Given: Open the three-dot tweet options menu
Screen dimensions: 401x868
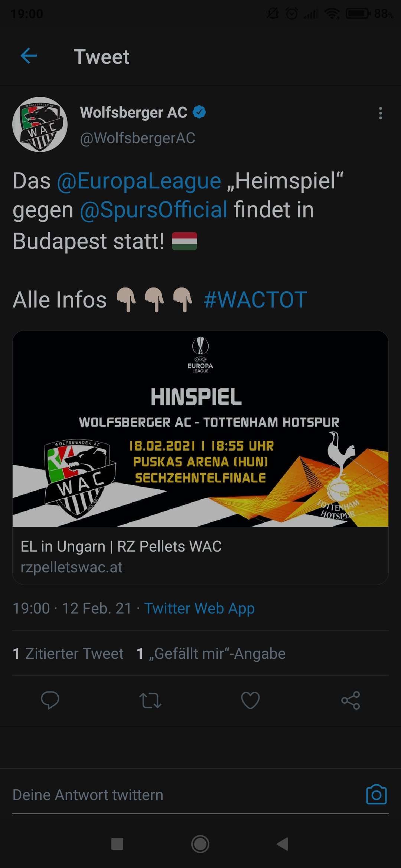Looking at the screenshot, I should 380,113.
